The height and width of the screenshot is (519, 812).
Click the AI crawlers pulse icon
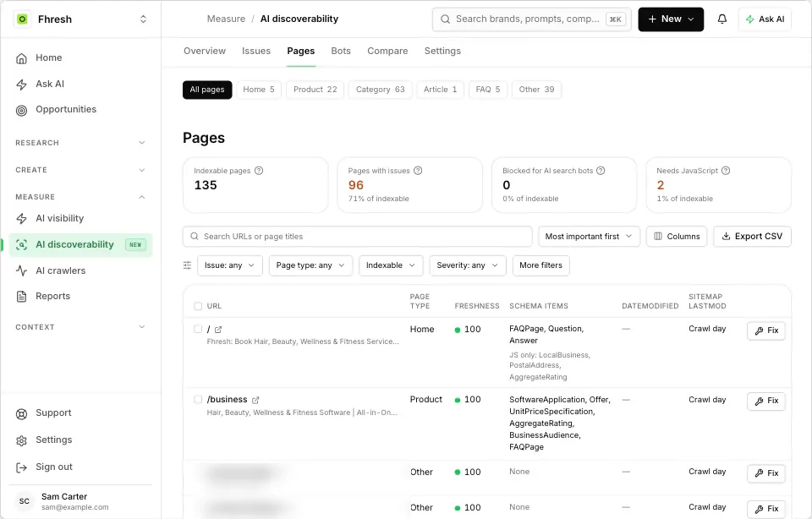click(x=21, y=270)
